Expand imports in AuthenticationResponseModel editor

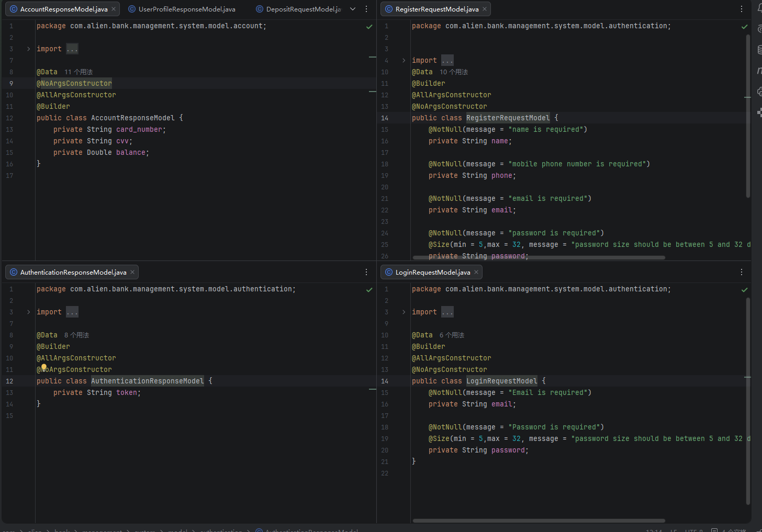pos(29,312)
